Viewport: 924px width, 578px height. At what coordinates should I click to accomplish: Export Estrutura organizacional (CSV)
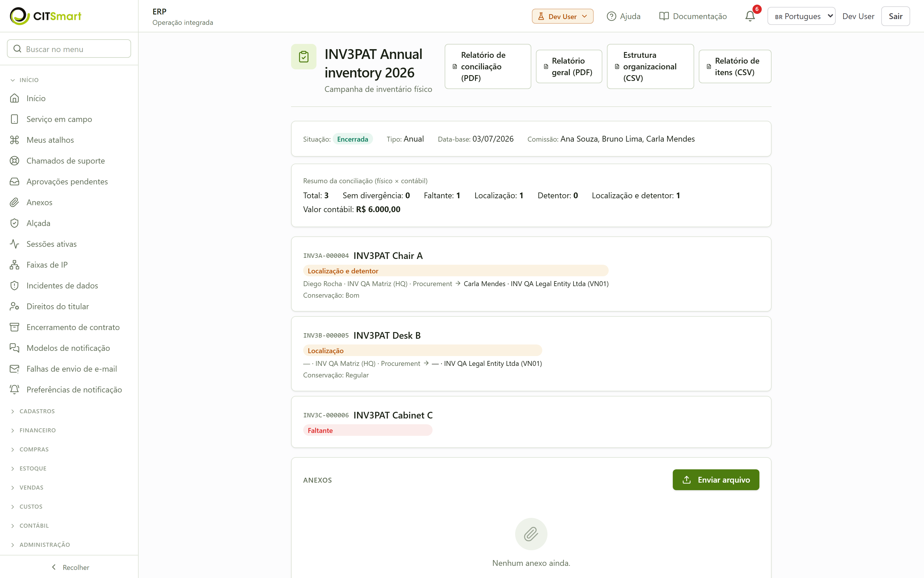650,66
